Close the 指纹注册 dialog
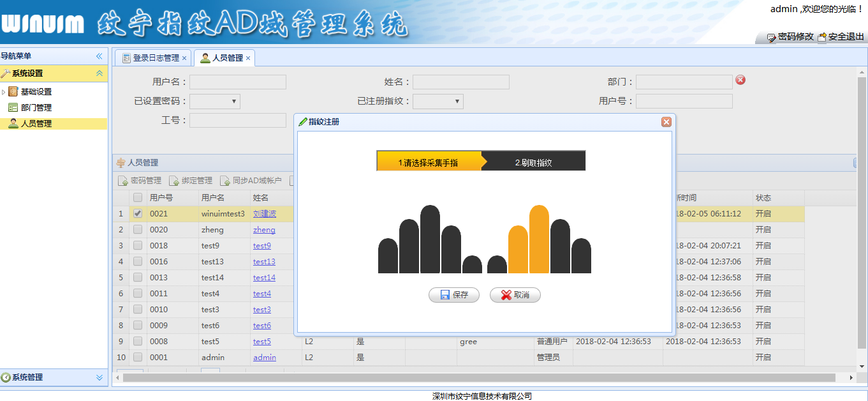 (x=666, y=122)
